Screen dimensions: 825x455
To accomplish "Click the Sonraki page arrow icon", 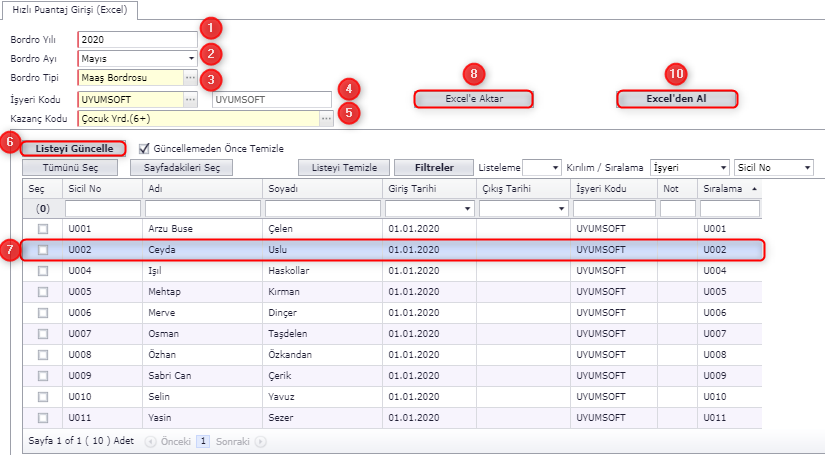I will pos(260,440).
